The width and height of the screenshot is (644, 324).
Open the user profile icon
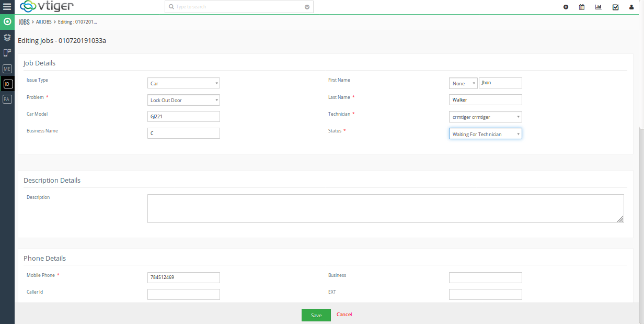pyautogui.click(x=631, y=7)
